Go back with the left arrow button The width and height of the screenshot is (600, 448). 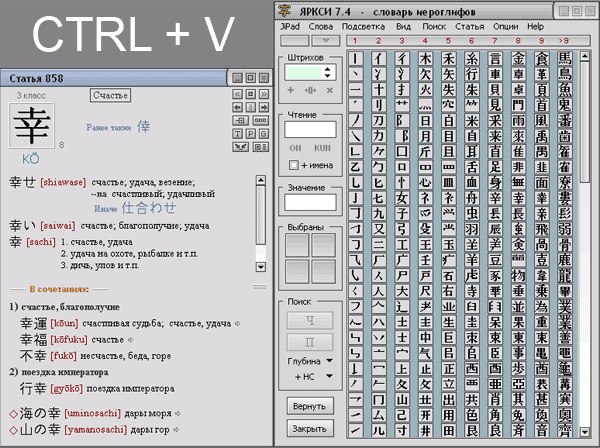coord(237,107)
